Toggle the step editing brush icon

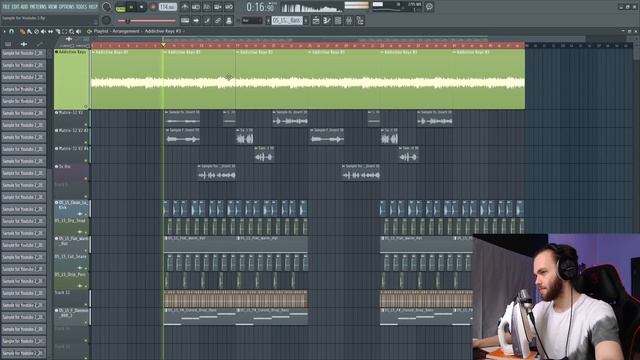click(207, 20)
